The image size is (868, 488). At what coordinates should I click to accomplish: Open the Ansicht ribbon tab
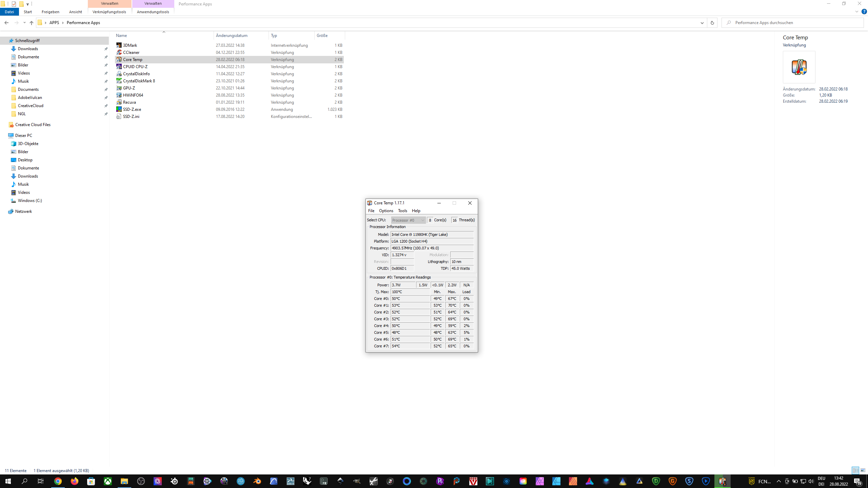point(75,12)
